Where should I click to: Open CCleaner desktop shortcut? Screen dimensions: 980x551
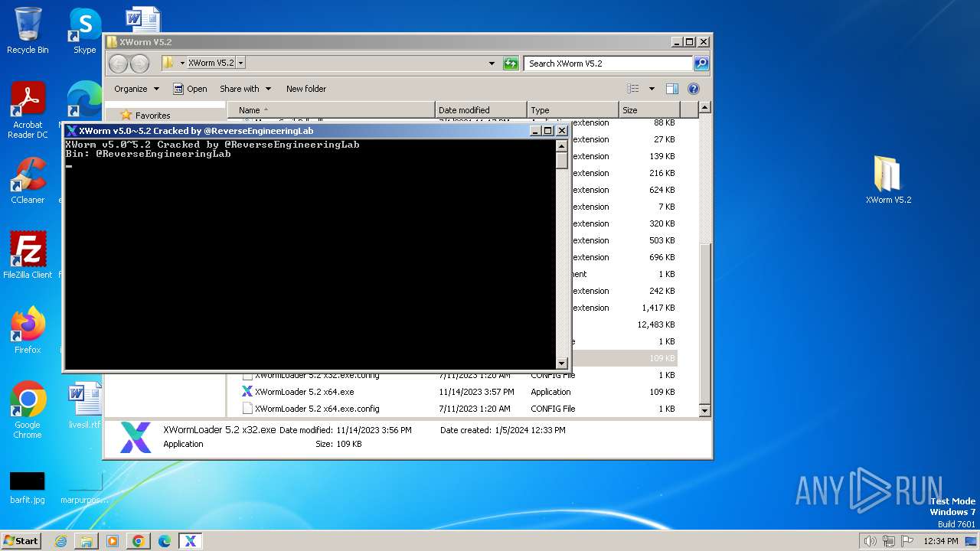pos(28,181)
